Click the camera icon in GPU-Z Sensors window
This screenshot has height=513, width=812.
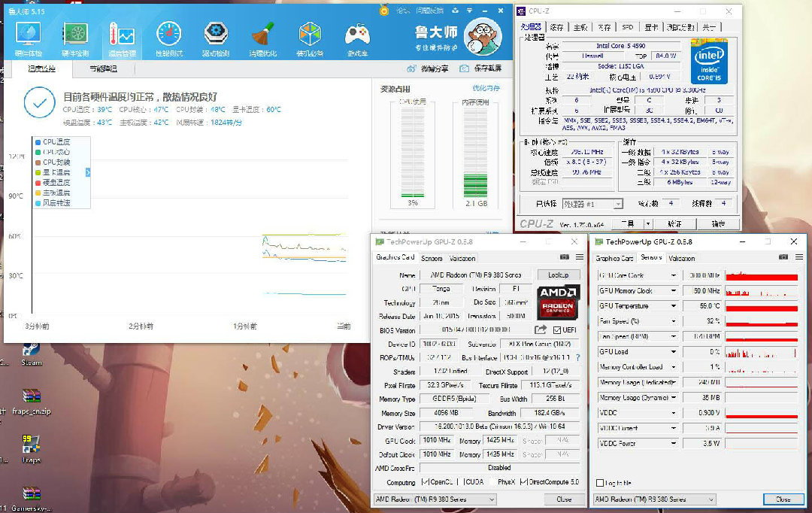point(784,257)
